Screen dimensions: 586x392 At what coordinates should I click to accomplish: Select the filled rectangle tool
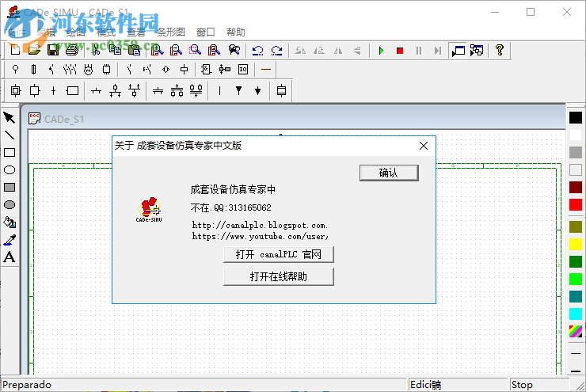coord(10,187)
